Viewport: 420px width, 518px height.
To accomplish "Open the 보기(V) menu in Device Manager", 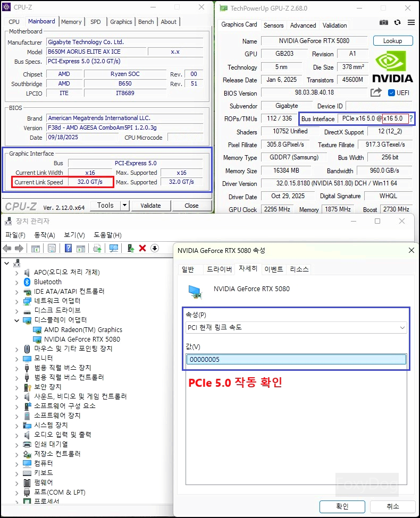I will 74,235.
